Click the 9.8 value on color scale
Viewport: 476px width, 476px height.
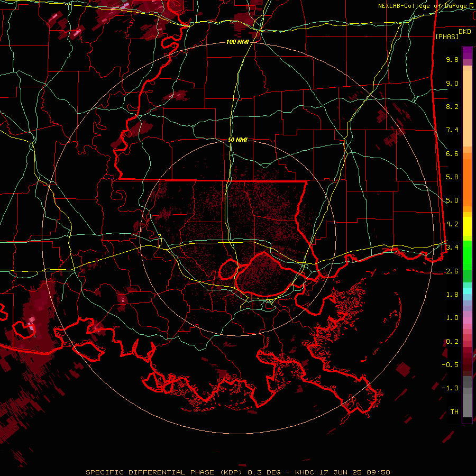click(x=452, y=59)
